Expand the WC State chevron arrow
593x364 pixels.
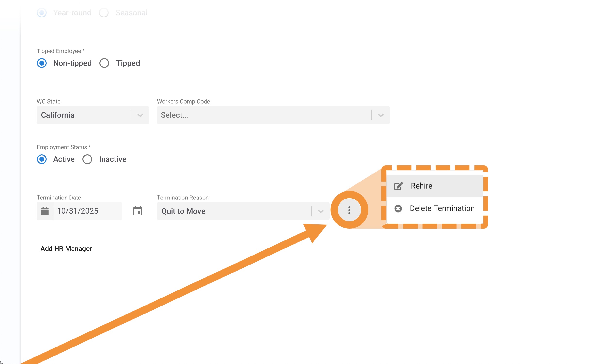pyautogui.click(x=140, y=115)
